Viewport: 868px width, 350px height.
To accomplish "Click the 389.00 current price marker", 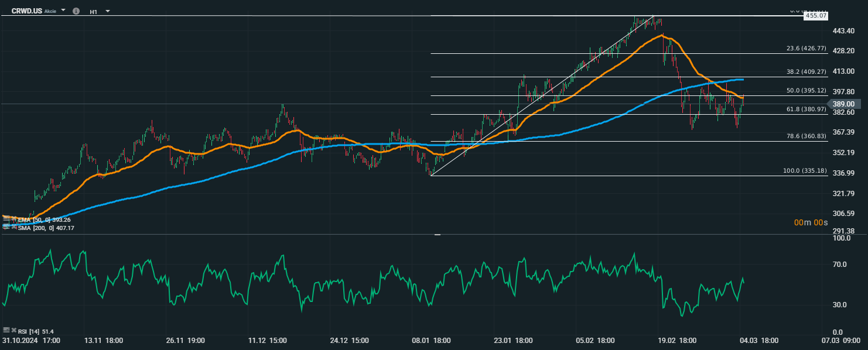I will (843, 104).
